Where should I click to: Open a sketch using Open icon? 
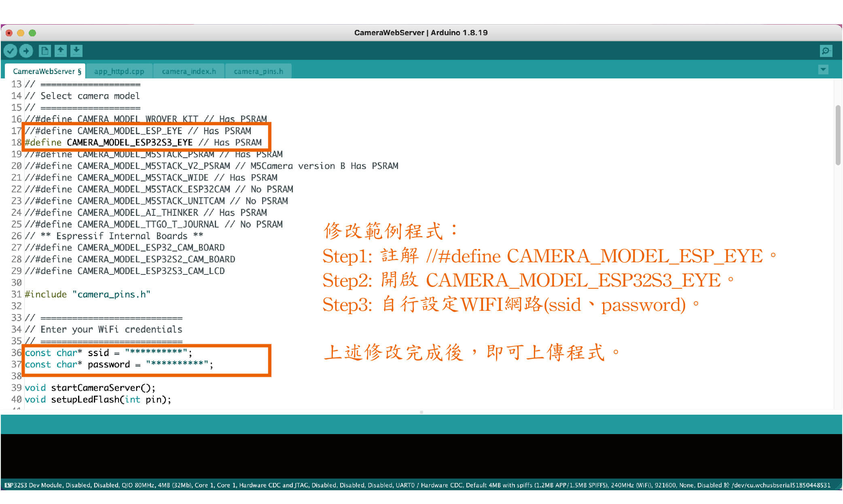(60, 51)
